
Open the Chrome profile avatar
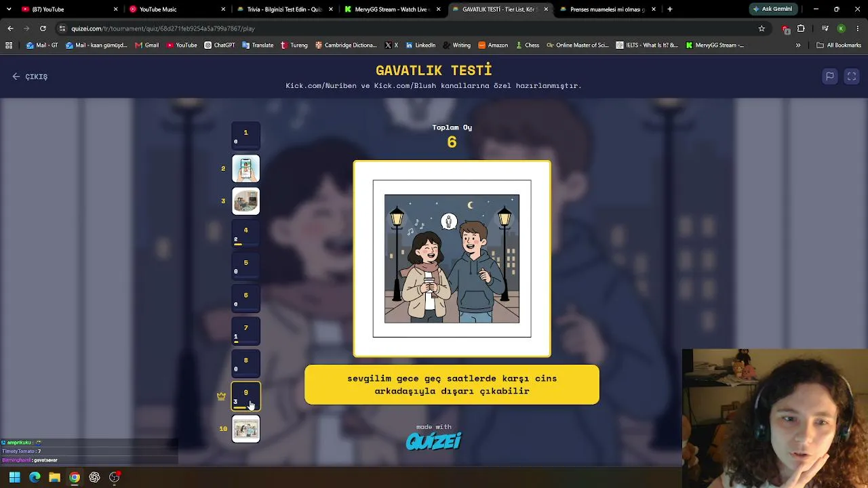click(x=841, y=28)
